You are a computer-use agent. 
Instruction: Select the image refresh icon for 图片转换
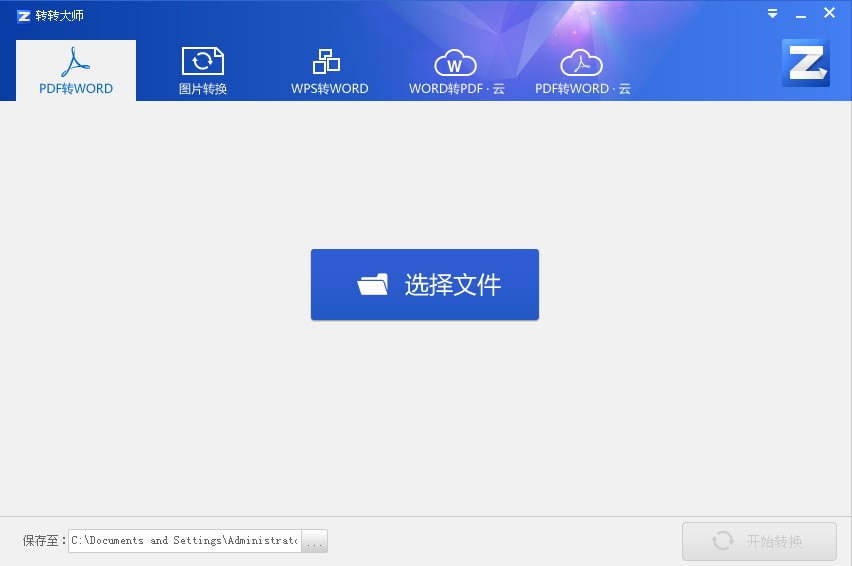(x=203, y=61)
